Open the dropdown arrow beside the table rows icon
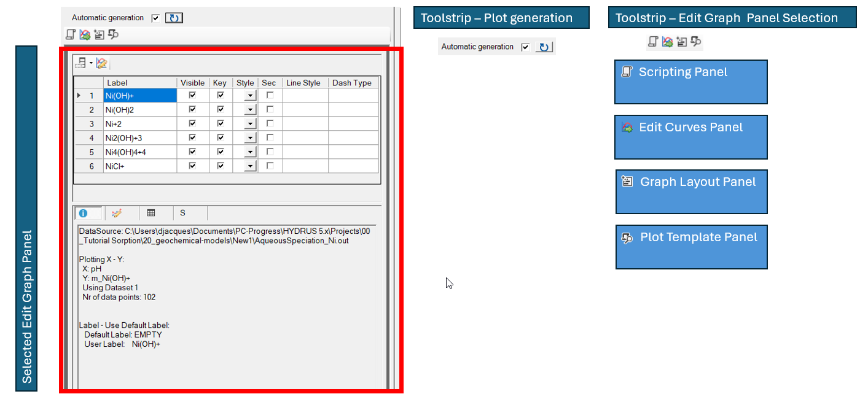 click(91, 63)
